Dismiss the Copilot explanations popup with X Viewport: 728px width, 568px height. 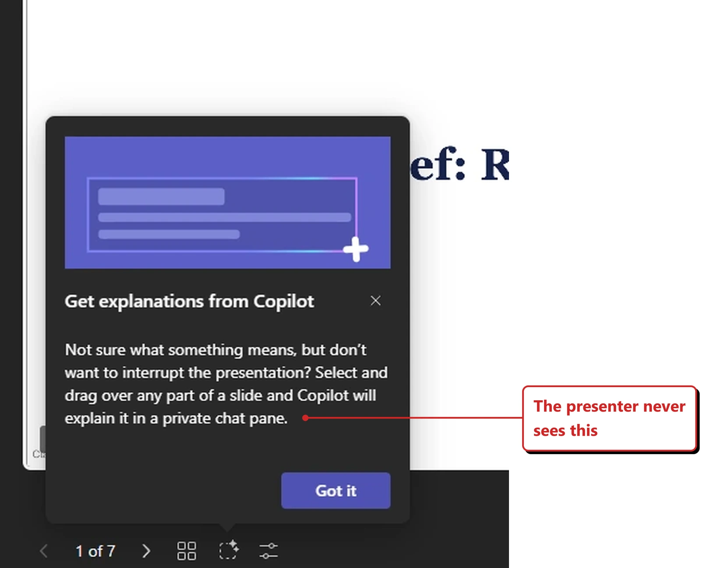click(x=375, y=301)
